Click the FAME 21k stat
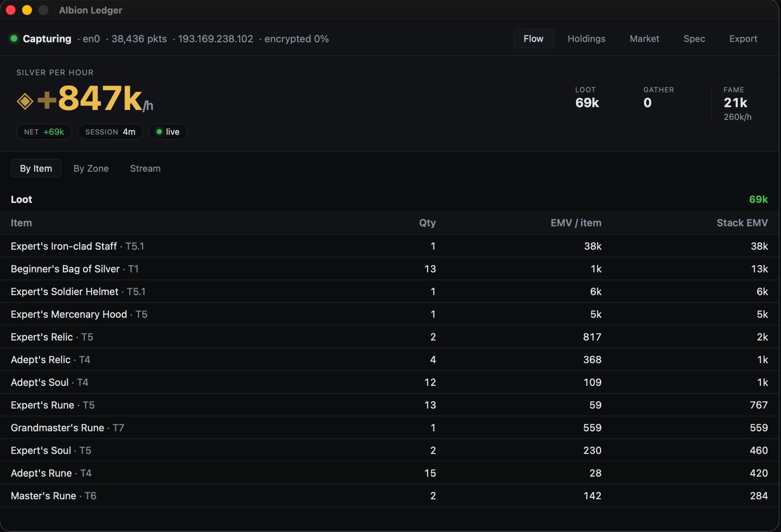The image size is (781, 532). [735, 98]
